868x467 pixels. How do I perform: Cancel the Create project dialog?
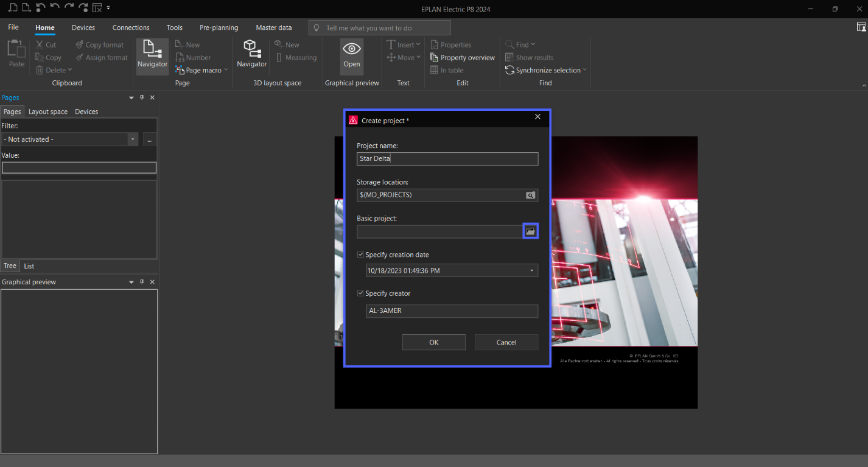tap(506, 342)
